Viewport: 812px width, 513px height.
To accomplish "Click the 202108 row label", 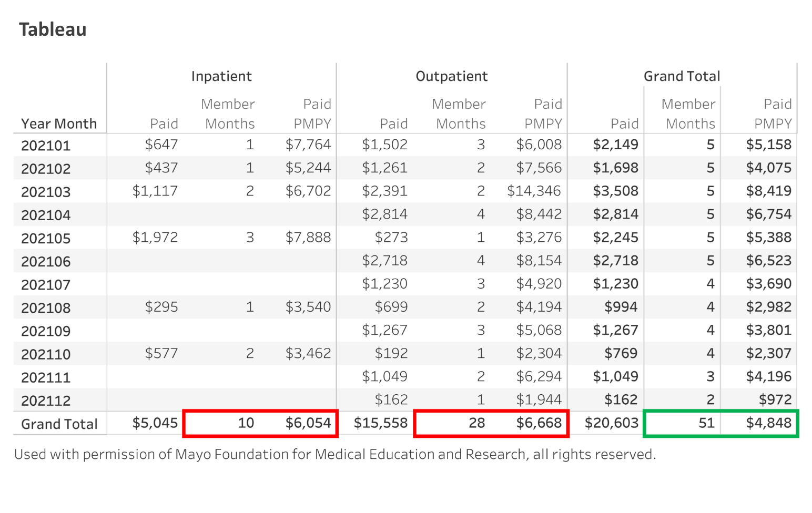I will click(46, 307).
